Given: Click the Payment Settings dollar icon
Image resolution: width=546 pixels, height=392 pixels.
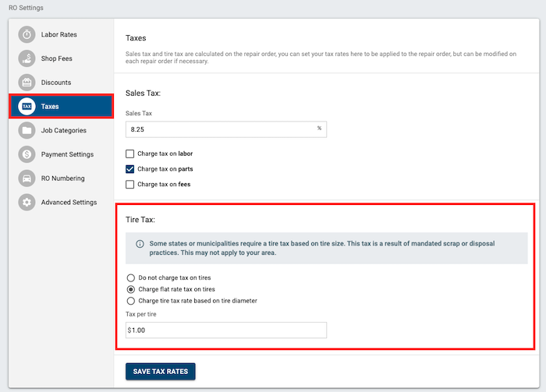Looking at the screenshot, I should click(x=27, y=154).
